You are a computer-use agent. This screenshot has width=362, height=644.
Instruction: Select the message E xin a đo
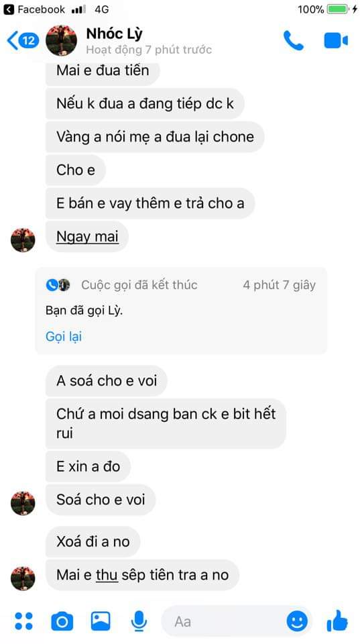tap(88, 466)
